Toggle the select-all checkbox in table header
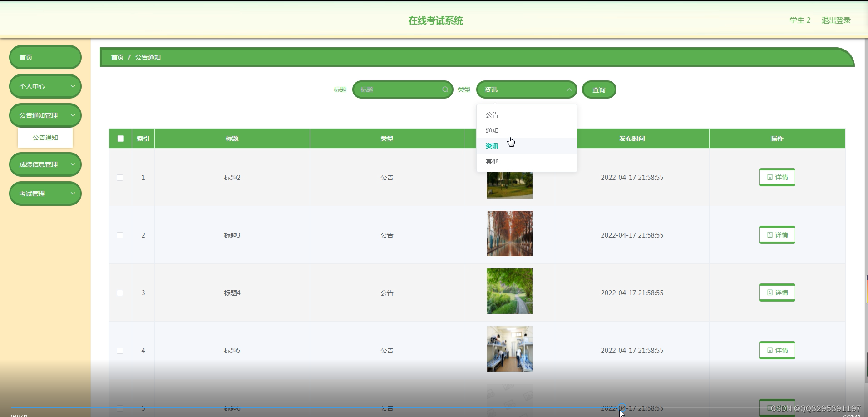 [x=120, y=139]
